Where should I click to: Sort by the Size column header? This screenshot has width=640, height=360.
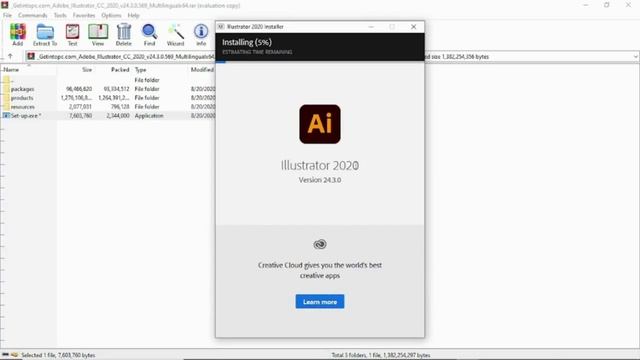click(x=87, y=70)
